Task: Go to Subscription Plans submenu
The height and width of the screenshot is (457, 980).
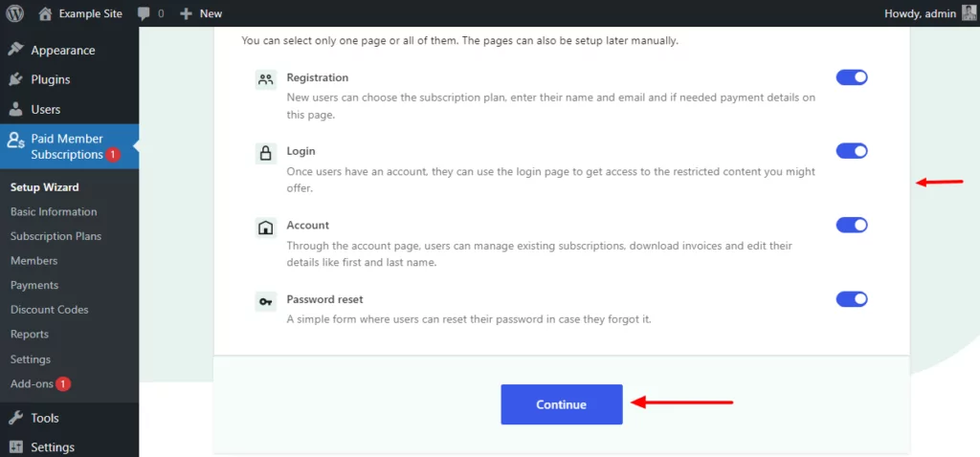Action: click(x=56, y=236)
